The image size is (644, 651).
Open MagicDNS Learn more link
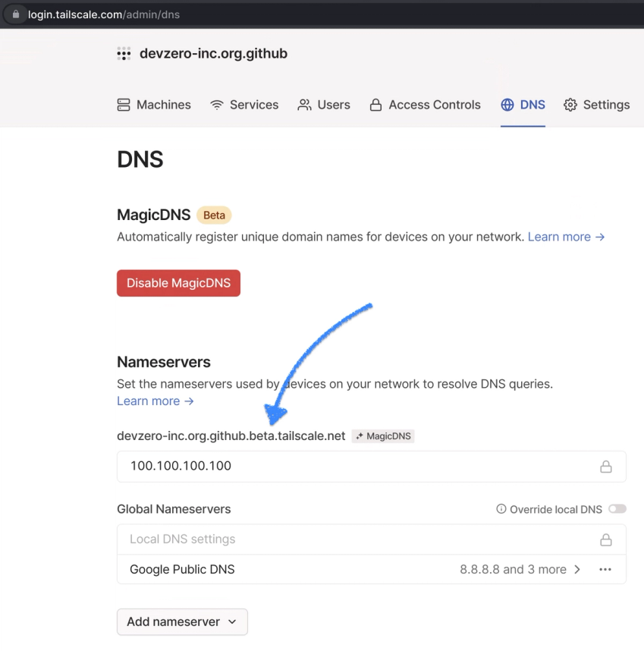click(567, 237)
